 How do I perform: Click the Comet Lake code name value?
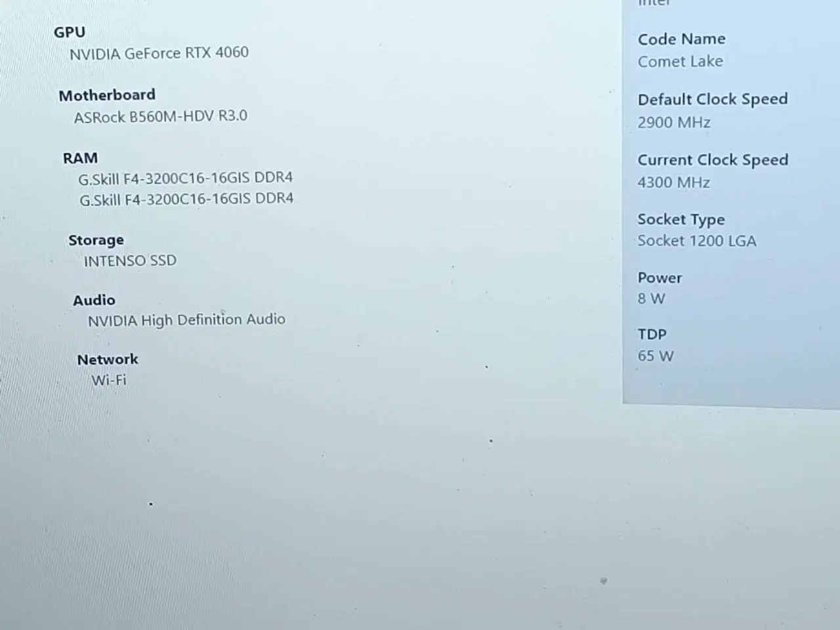tap(681, 61)
